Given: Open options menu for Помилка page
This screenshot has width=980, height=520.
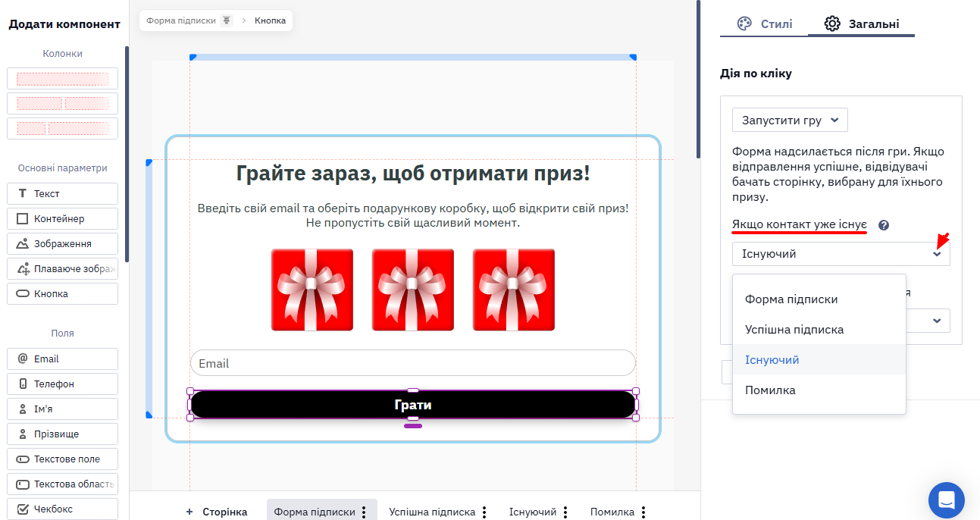Looking at the screenshot, I should [x=643, y=512].
